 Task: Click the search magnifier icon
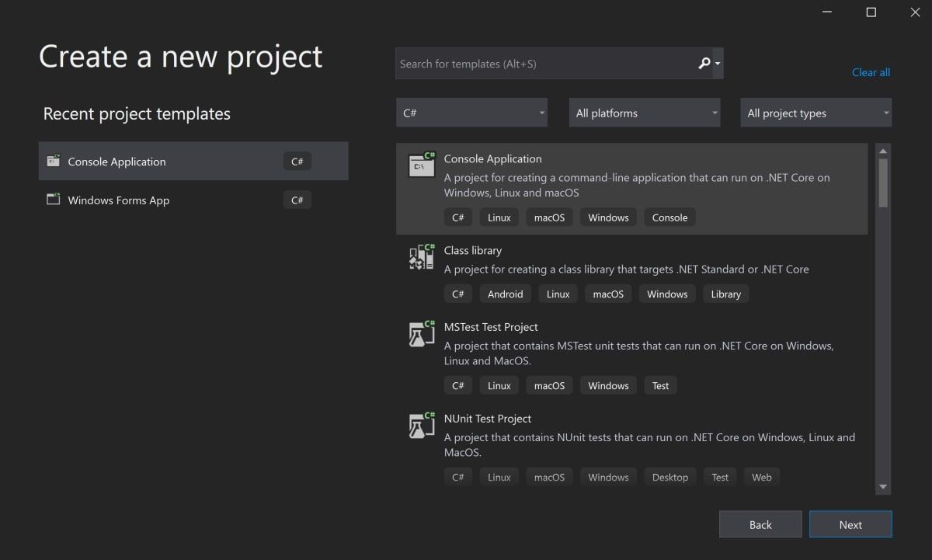(x=704, y=64)
